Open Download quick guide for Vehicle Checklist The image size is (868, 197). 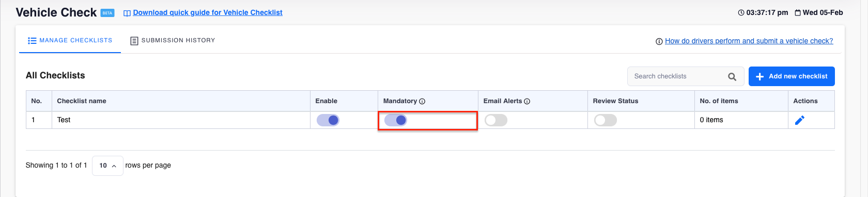[x=208, y=12]
